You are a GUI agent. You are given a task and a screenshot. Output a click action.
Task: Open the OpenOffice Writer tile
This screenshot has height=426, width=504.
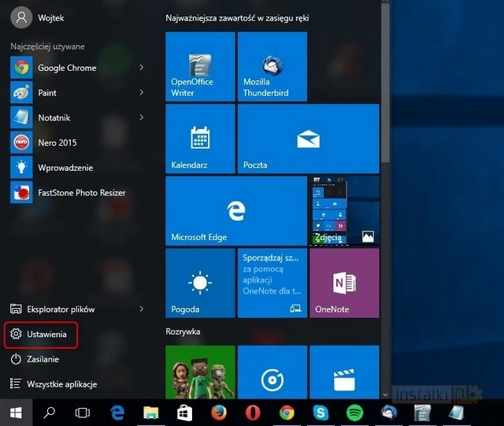click(x=200, y=68)
